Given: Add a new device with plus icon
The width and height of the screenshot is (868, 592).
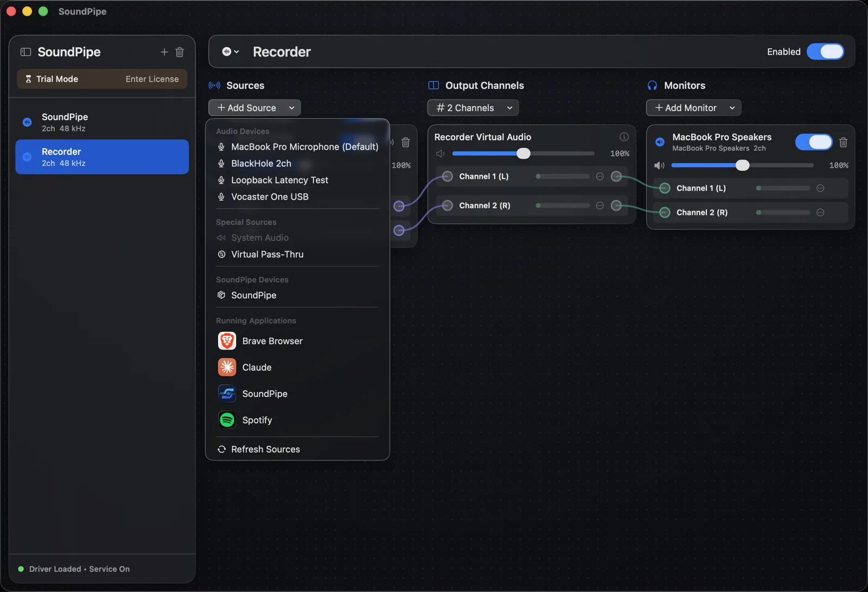Looking at the screenshot, I should (x=164, y=52).
